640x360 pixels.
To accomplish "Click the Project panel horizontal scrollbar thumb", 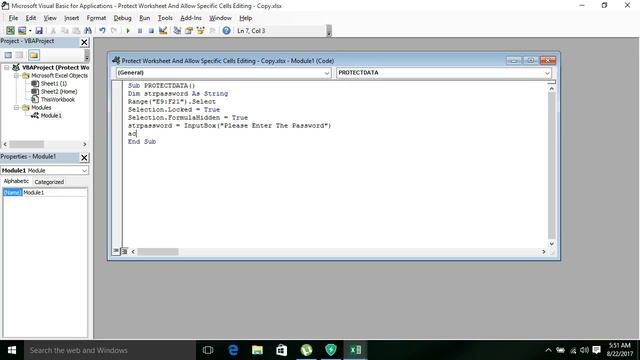I will (x=27, y=144).
